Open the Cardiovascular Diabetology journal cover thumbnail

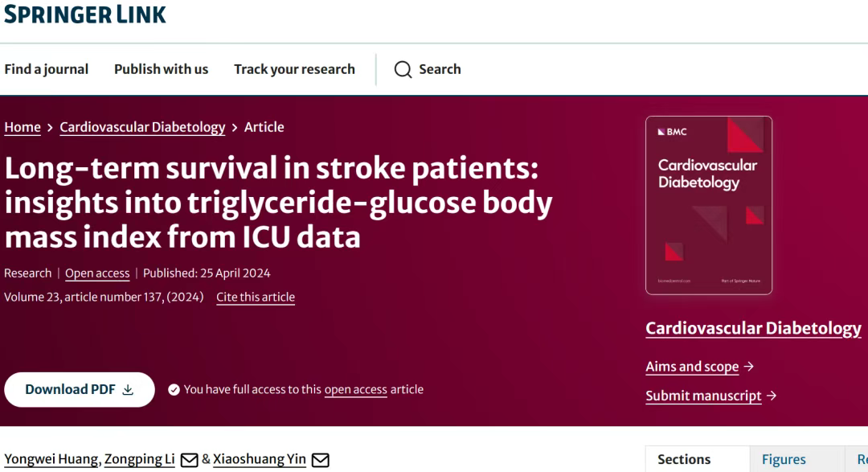(x=709, y=205)
